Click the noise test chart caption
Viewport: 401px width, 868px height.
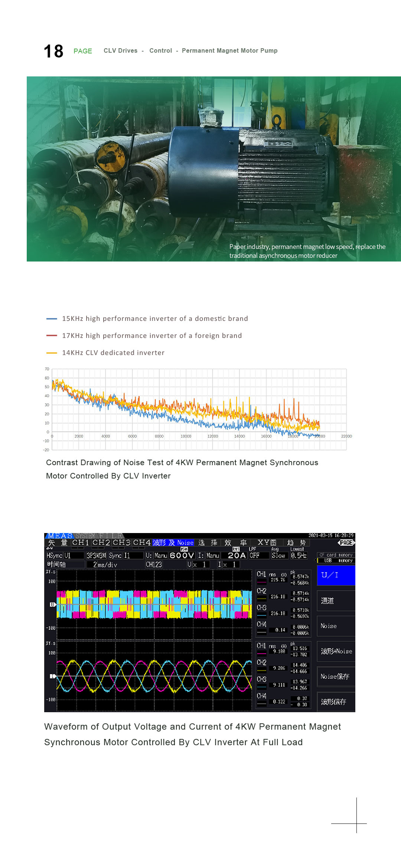pyautogui.click(x=182, y=469)
